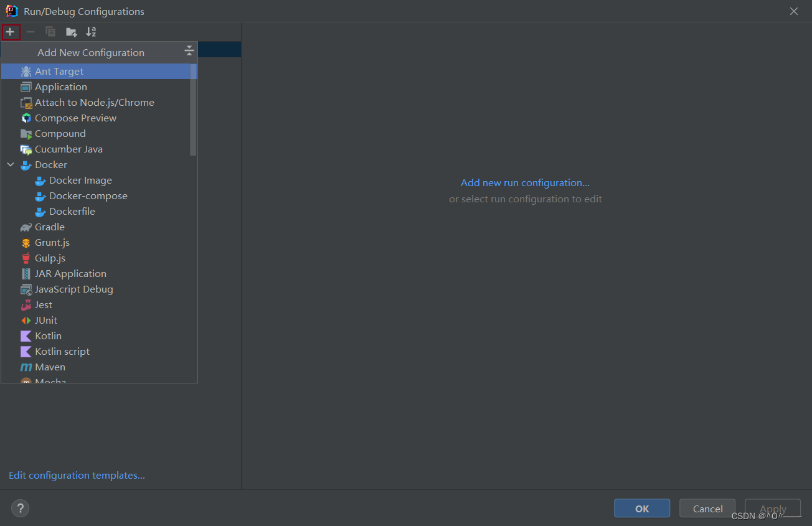The image size is (812, 526).
Task: Click the Cancel button
Action: pyautogui.click(x=708, y=509)
